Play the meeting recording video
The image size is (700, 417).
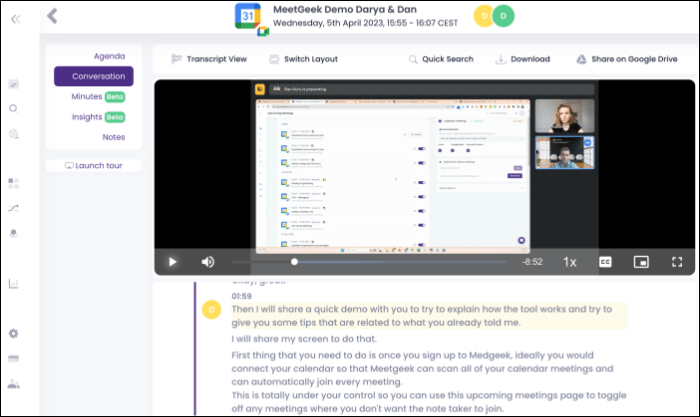click(x=172, y=262)
